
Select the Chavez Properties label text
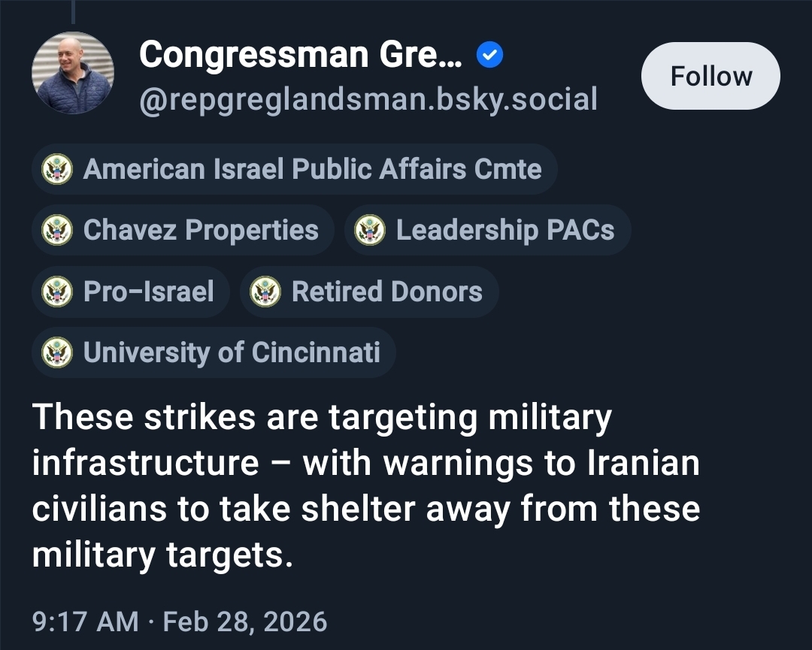201,230
